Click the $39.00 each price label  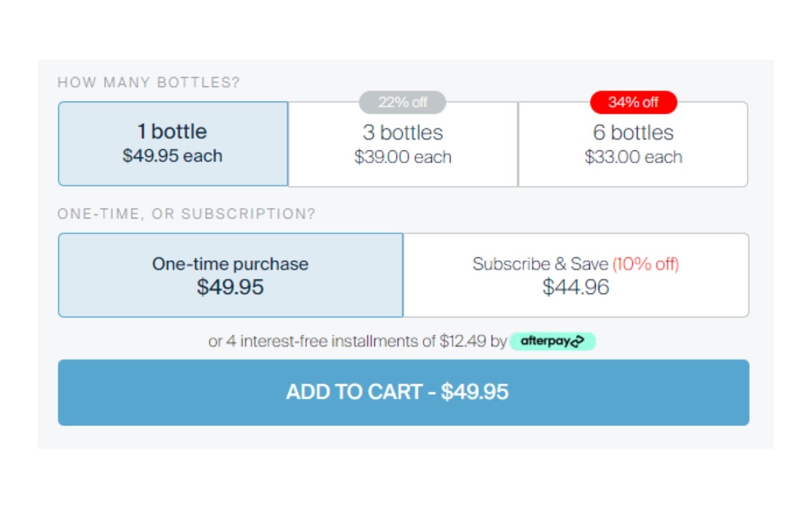pyautogui.click(x=403, y=157)
